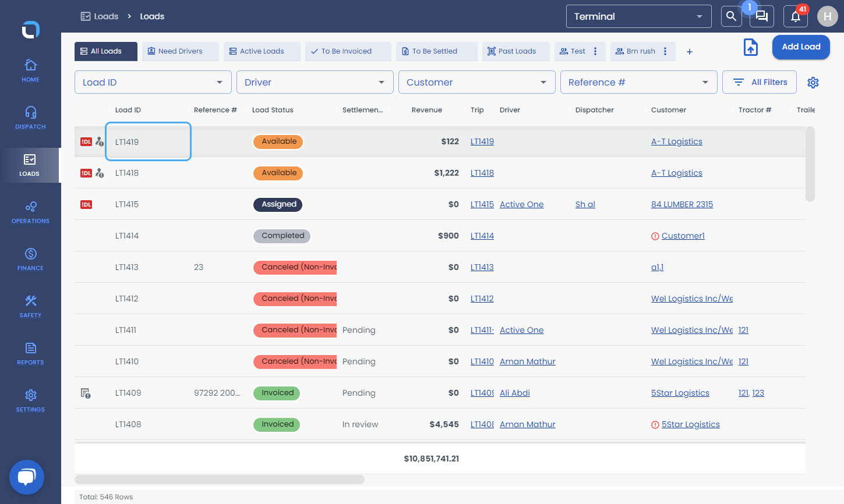Expand the Load ID filter dropdown
Screen dimensions: 844x504
(x=153, y=82)
